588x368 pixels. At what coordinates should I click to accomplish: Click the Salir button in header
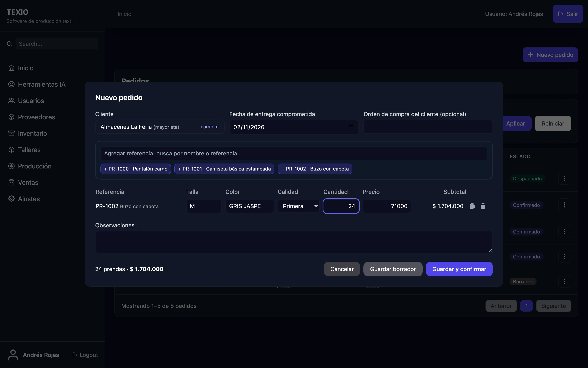(568, 14)
